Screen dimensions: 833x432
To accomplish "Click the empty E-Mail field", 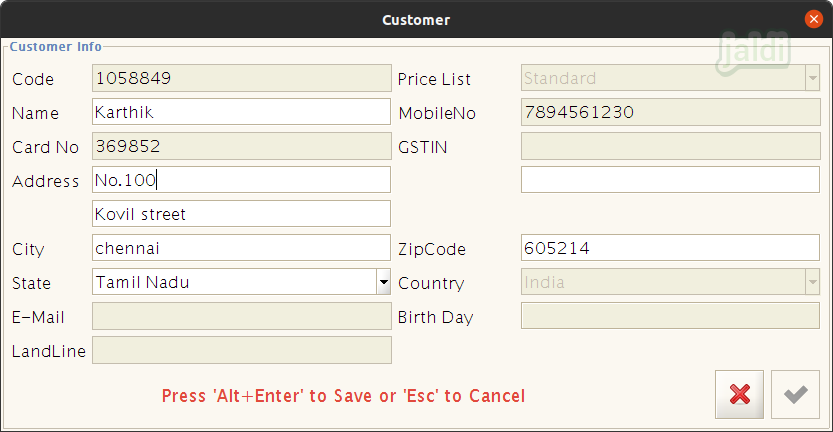I will tap(242, 316).
